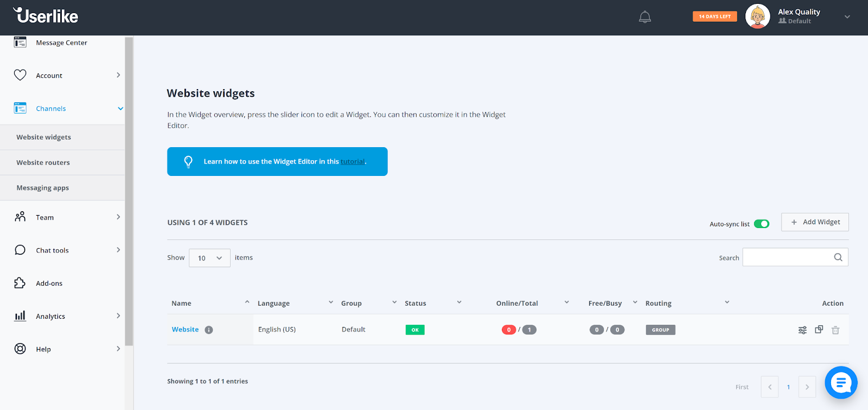
Task: Open the user account dropdown arrow
Action: click(847, 17)
